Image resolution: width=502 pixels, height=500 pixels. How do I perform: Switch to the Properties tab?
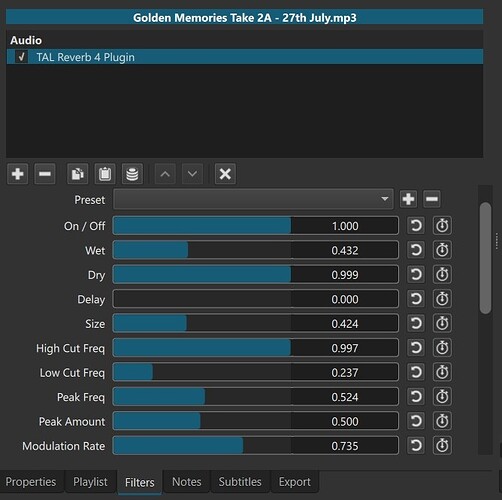point(31,482)
